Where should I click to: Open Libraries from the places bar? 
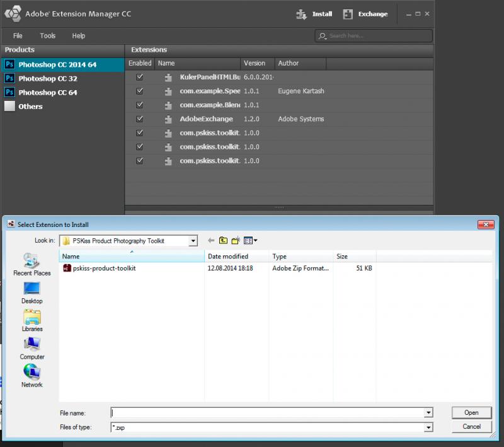(32, 321)
